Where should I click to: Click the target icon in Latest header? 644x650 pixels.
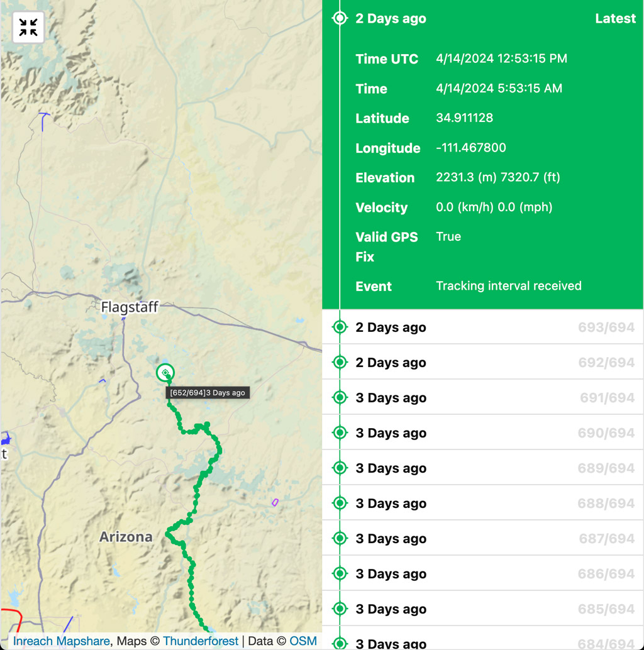tap(340, 18)
